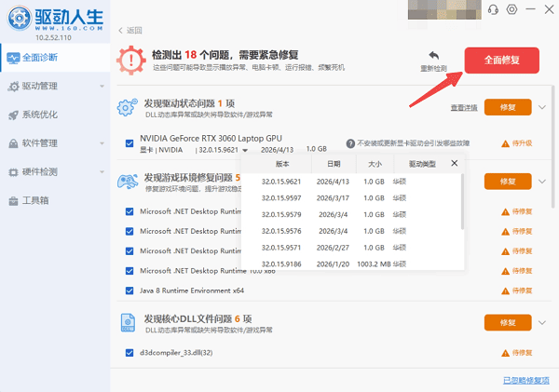Click the 全面诊断 monitor icon in sidebar

[x=13, y=58]
